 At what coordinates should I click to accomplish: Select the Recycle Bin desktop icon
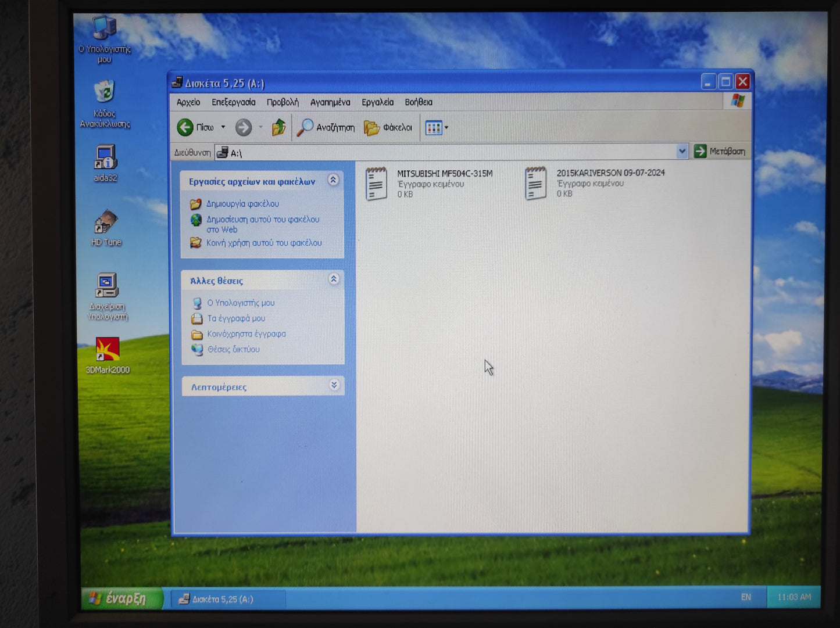(105, 93)
